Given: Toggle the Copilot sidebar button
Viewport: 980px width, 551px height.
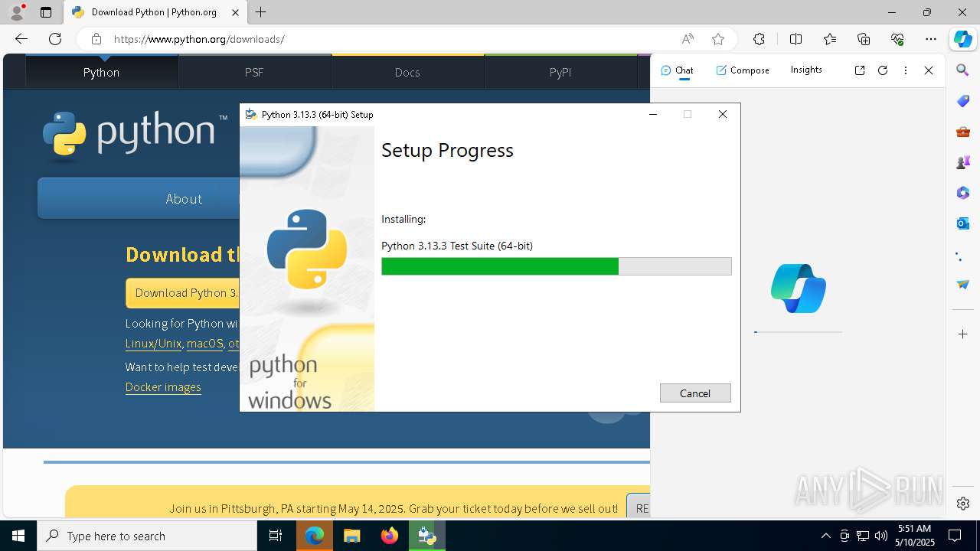Looking at the screenshot, I should tap(963, 39).
